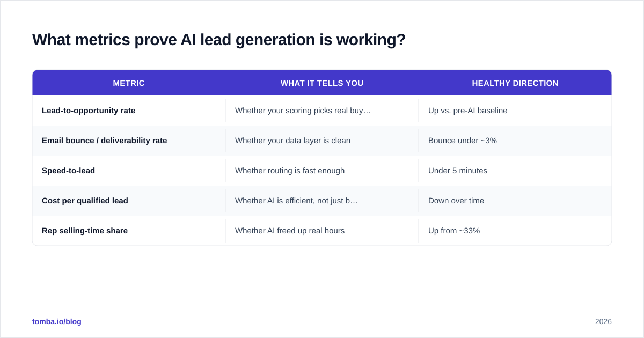Click the 'Under 5 minutes' cell

point(515,171)
